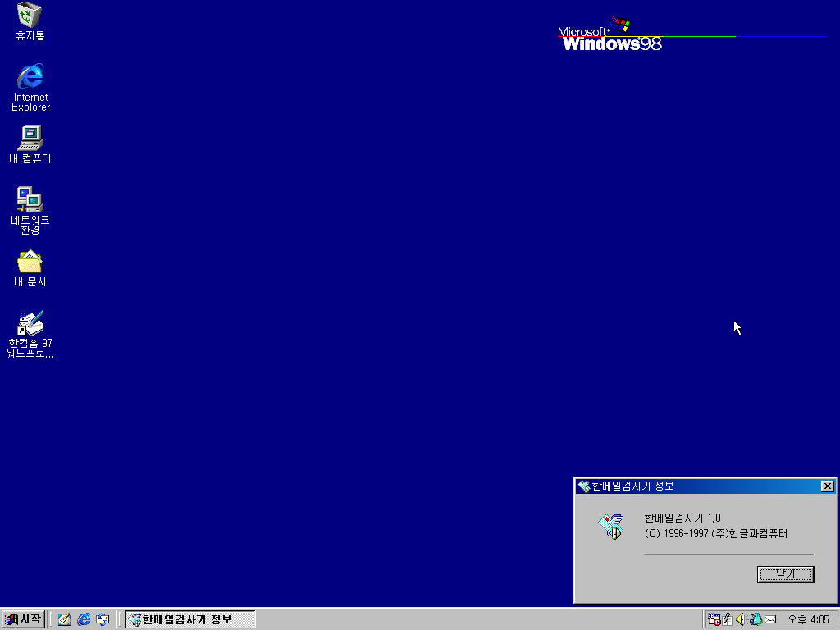
Task: Click the 한메일검사기 정보 taskbar button
Action: [190, 619]
